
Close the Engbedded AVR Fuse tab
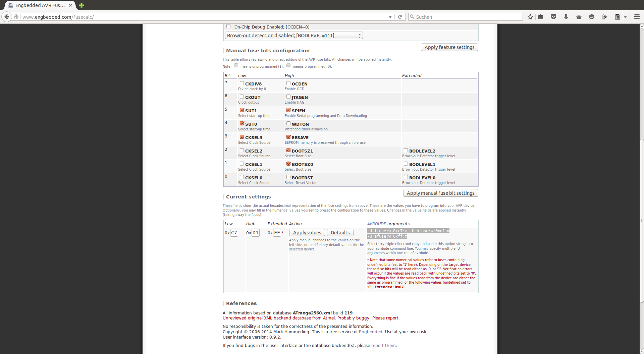(x=70, y=5)
